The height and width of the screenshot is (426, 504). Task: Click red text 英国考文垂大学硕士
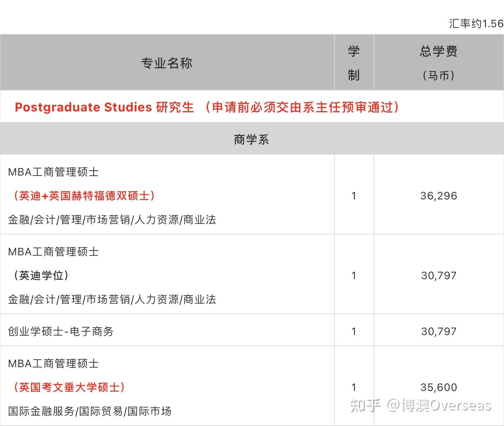[69, 387]
